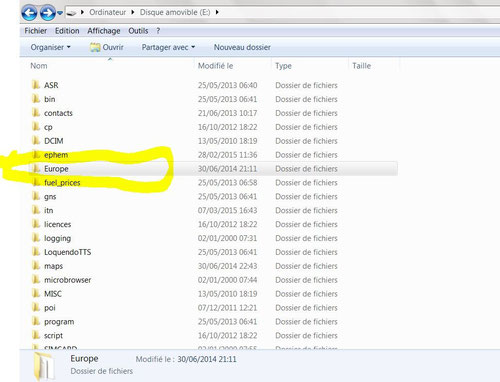
Task: Select the ASR folder icon
Action: [x=36, y=85]
